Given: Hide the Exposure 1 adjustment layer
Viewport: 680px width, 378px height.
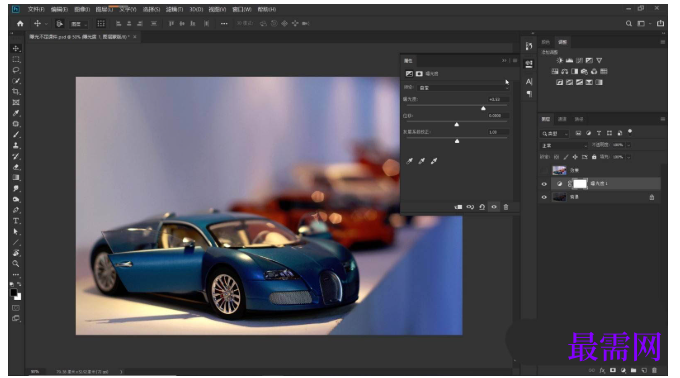Looking at the screenshot, I should point(544,184).
